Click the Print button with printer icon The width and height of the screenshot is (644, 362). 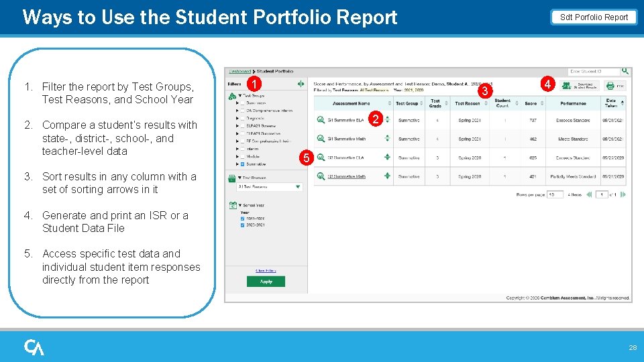[x=615, y=86]
